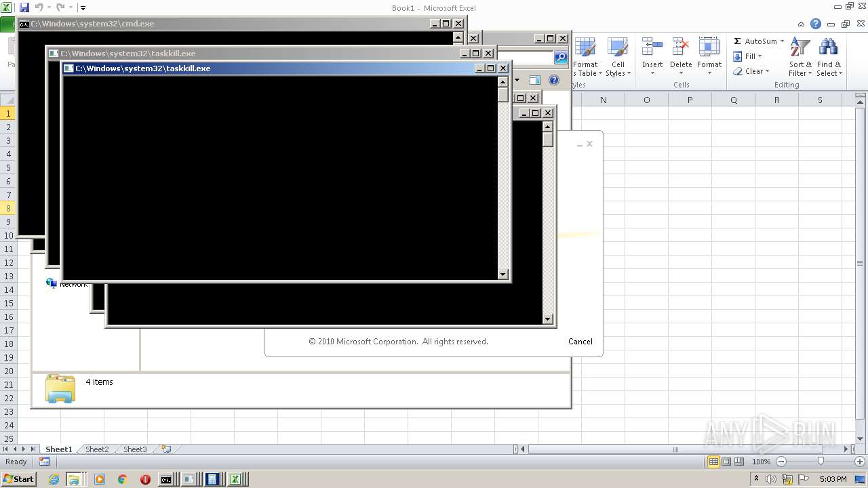Select column R header

(x=776, y=100)
